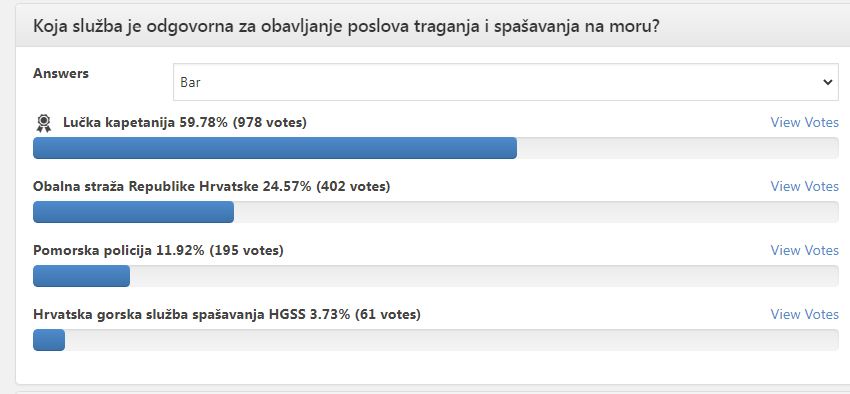
Task: Click the empty gray portion of Lučka kapetanija bar
Action: pos(678,148)
